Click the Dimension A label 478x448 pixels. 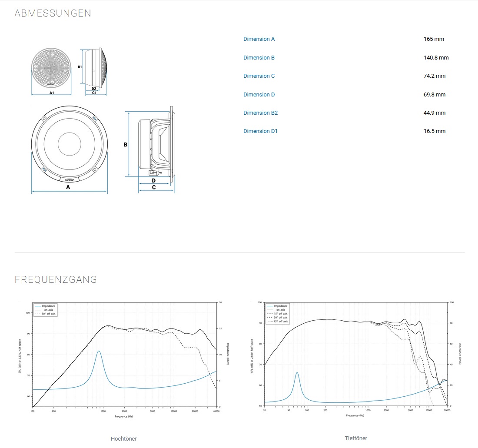tap(259, 39)
